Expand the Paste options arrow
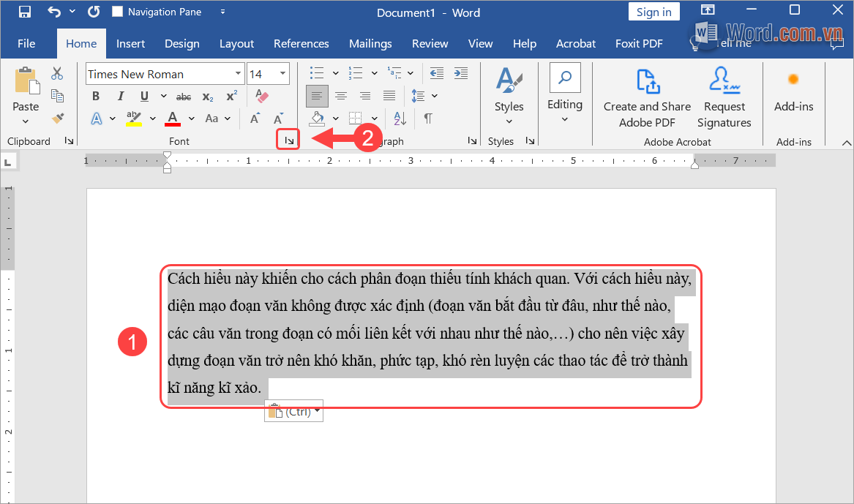The width and height of the screenshot is (854, 504). (26, 121)
